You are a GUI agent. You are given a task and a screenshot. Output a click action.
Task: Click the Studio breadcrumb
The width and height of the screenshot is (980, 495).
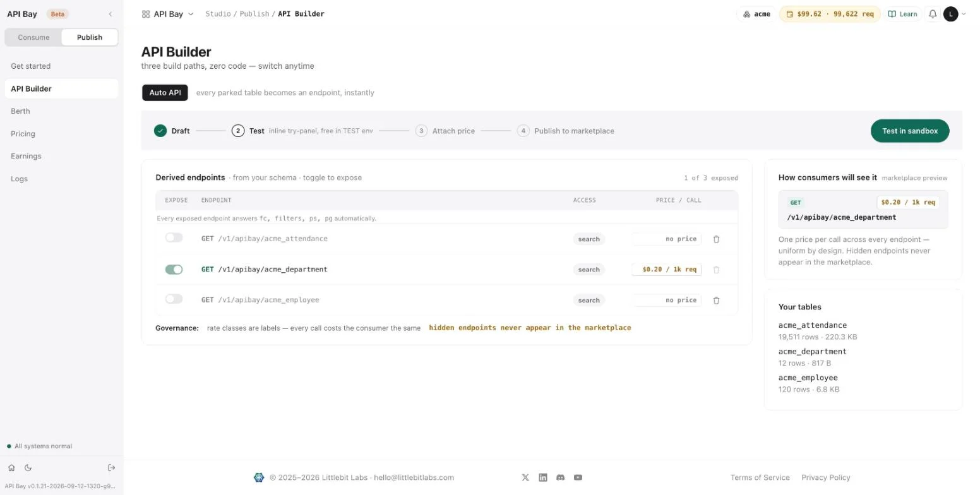[x=218, y=14]
